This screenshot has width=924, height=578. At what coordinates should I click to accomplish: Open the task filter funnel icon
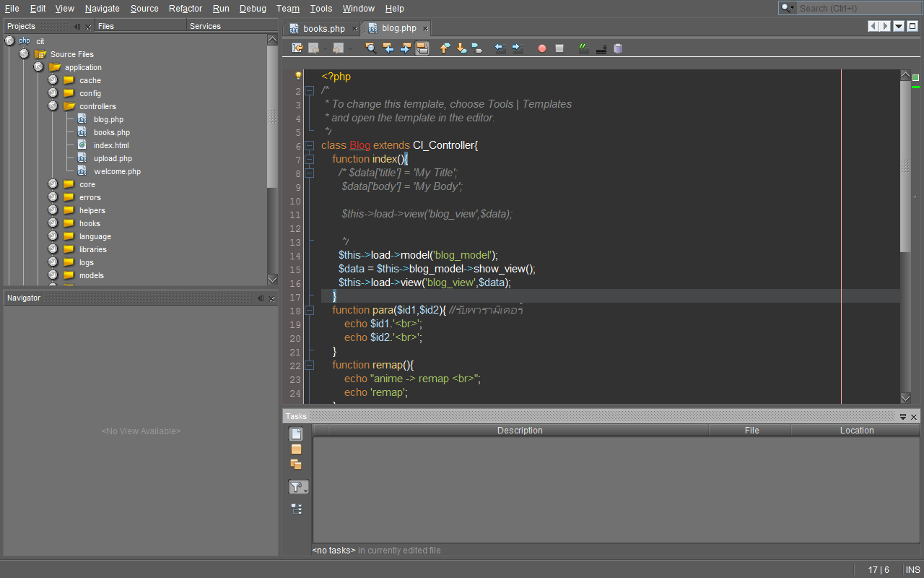point(297,487)
